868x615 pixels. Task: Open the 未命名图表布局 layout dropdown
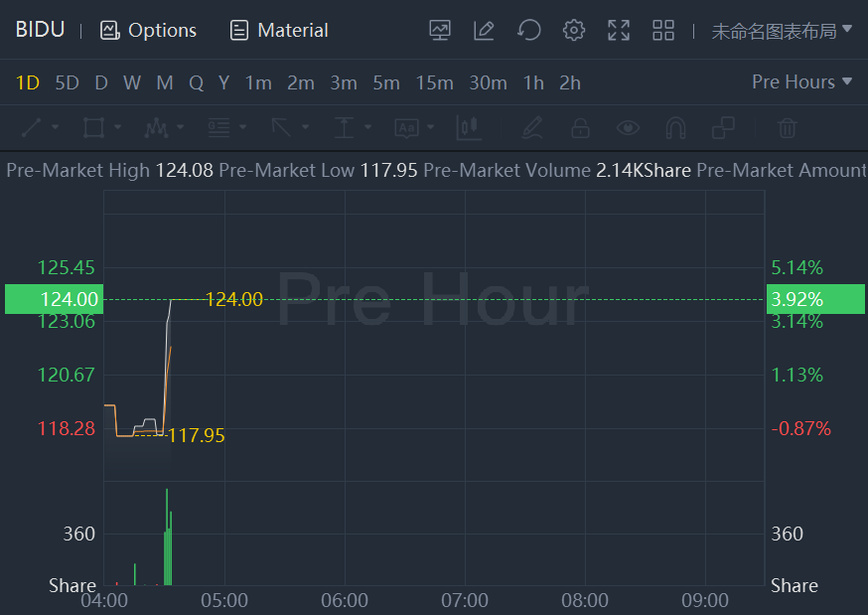[x=782, y=30]
